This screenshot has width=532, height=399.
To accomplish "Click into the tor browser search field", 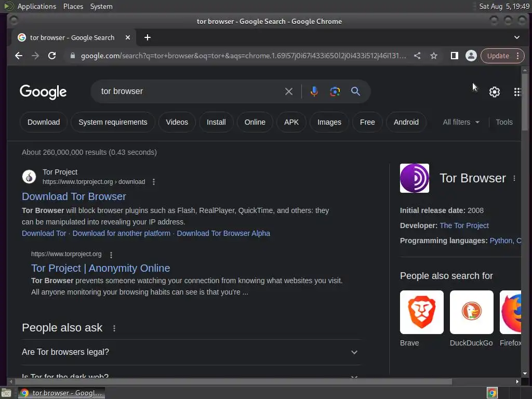I will click(x=190, y=91).
